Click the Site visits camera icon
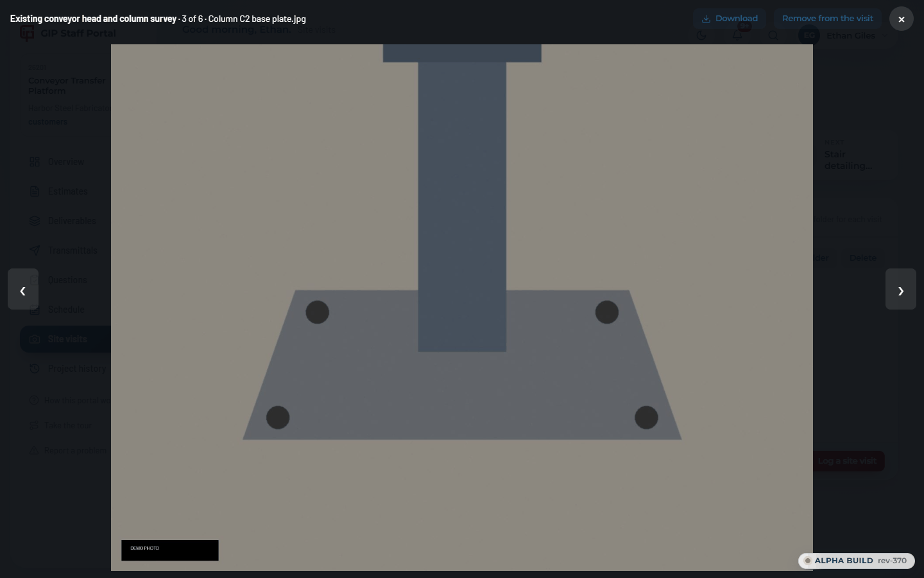Image resolution: width=924 pixels, height=578 pixels. [x=35, y=339]
